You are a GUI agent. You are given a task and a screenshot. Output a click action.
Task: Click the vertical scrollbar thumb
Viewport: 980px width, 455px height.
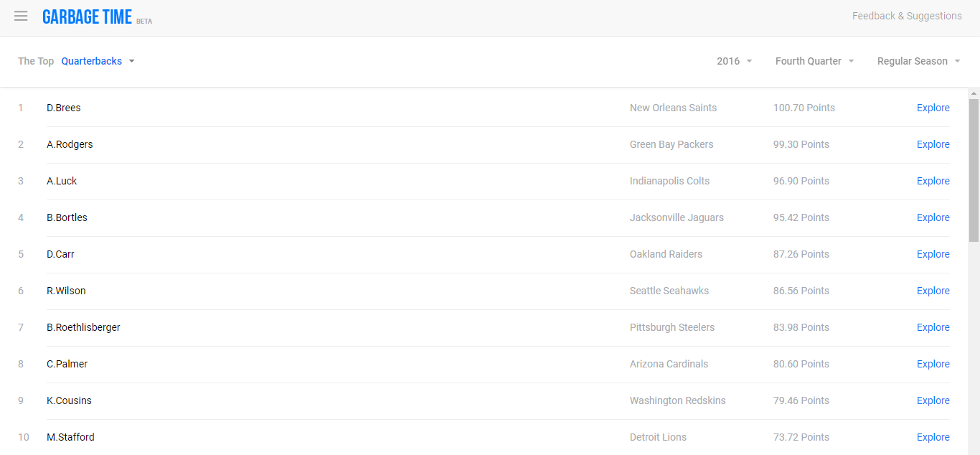pyautogui.click(x=974, y=170)
